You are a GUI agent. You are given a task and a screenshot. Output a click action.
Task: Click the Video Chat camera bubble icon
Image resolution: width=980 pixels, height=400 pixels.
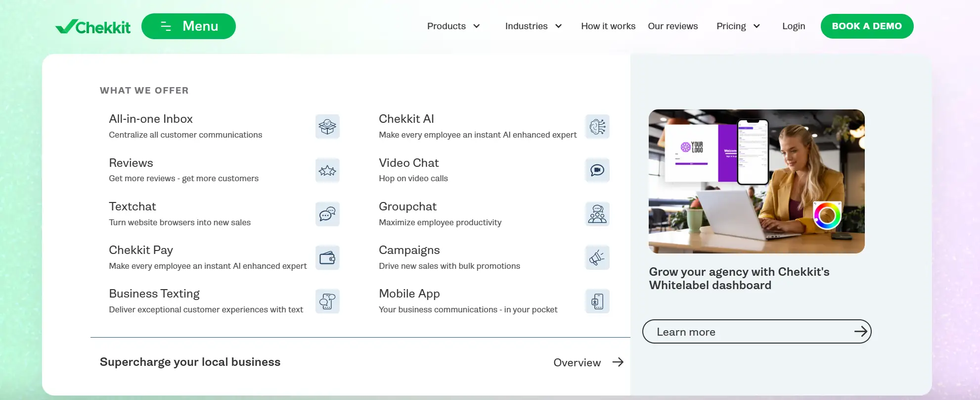pyautogui.click(x=597, y=170)
